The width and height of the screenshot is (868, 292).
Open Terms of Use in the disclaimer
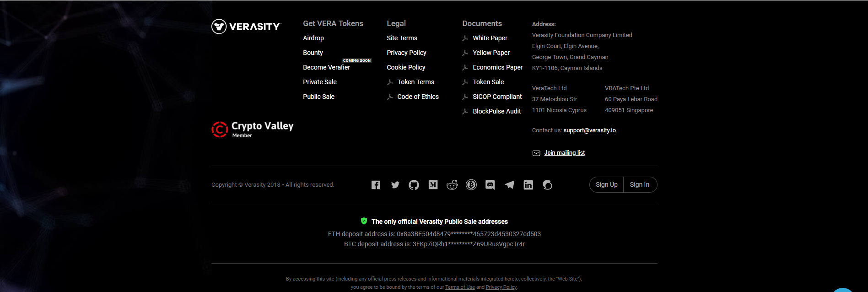tap(460, 287)
